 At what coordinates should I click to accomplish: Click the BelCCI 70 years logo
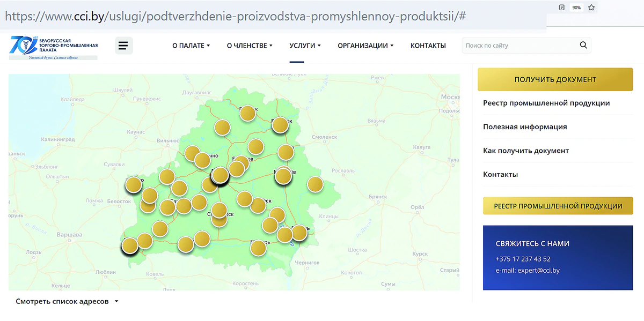[x=54, y=47]
